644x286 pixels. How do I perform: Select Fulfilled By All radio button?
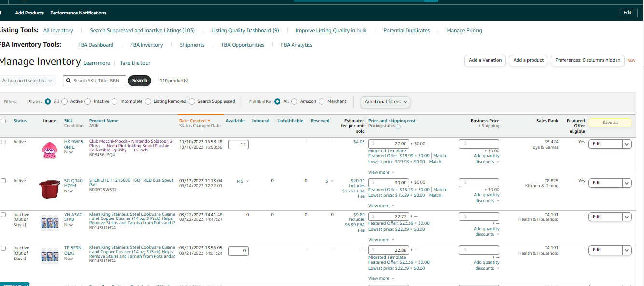(278, 102)
